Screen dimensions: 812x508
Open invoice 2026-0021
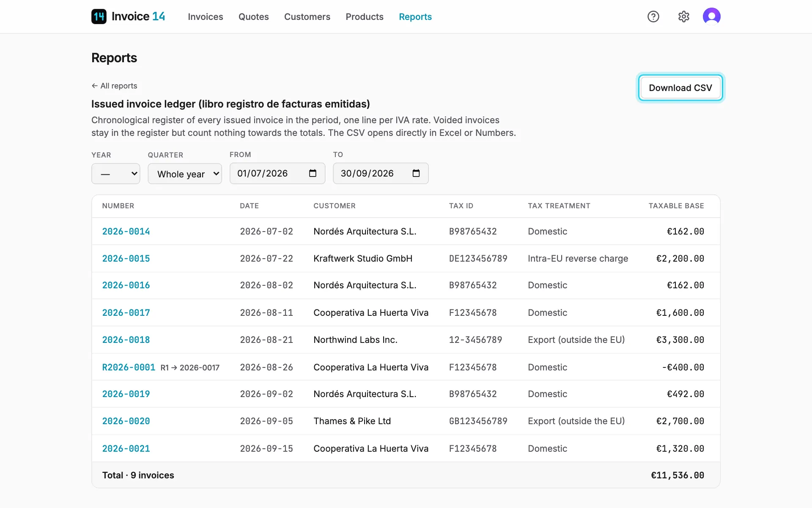coord(126,448)
